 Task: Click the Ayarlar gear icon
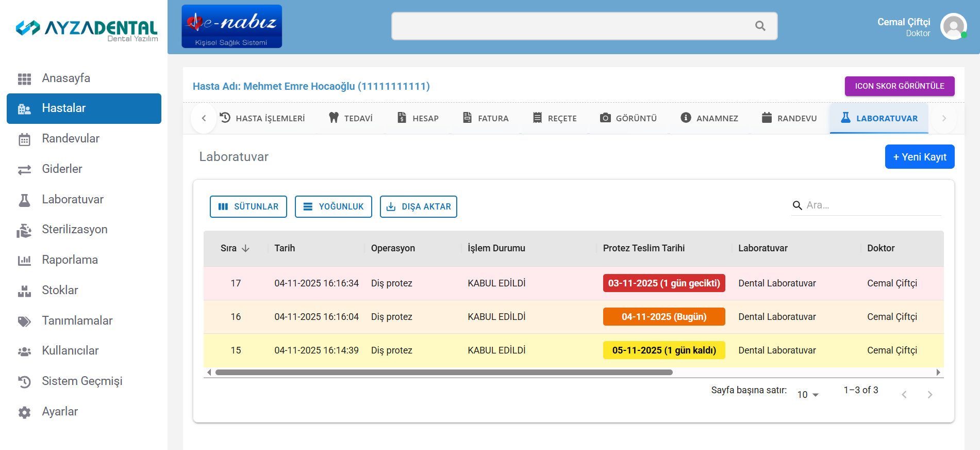pyautogui.click(x=24, y=412)
